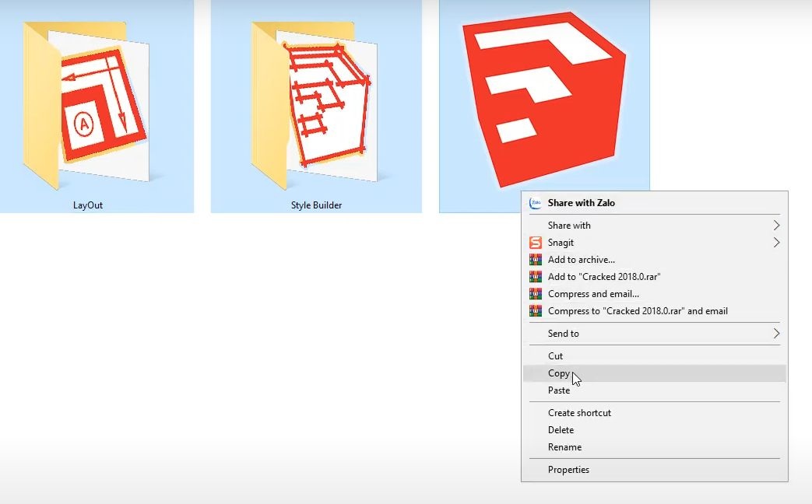Choose Compress and email...
Screen dimensions: 812x504
655,294
